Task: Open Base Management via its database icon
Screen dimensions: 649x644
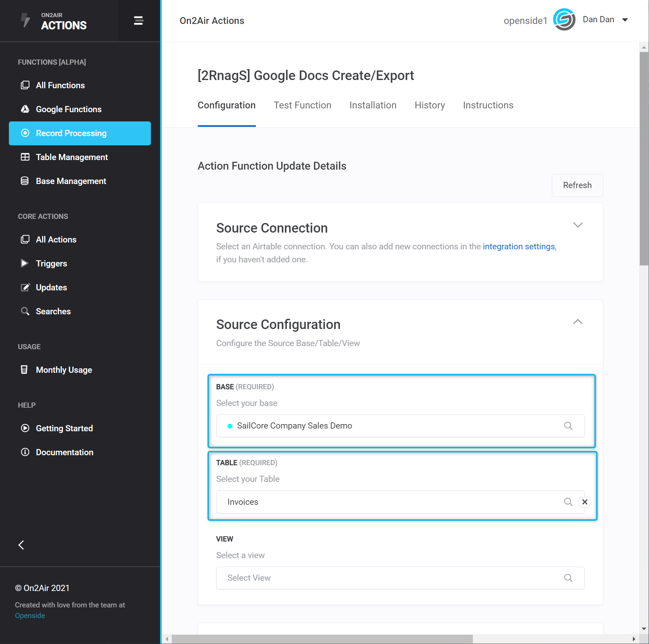Action: [x=25, y=181]
